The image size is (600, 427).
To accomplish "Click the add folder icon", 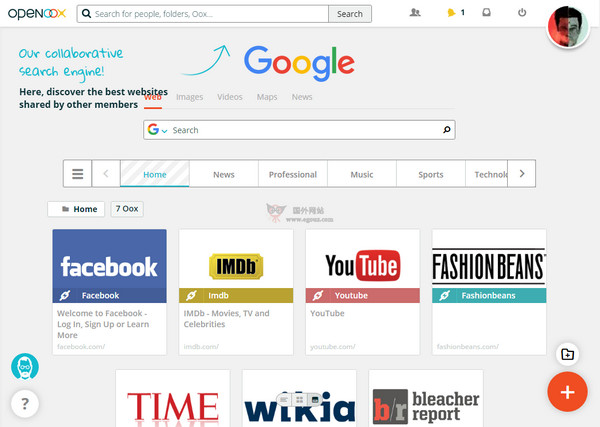I will click(x=567, y=354).
